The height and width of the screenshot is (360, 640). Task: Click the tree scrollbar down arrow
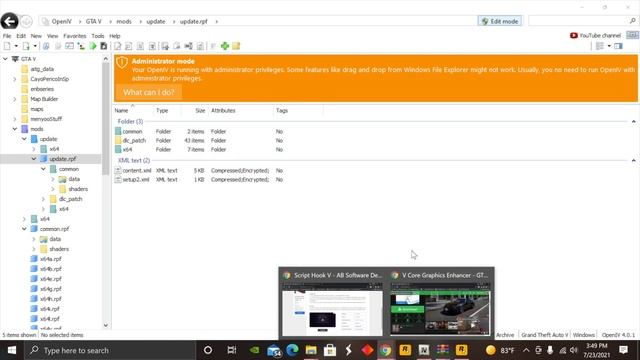(x=106, y=325)
